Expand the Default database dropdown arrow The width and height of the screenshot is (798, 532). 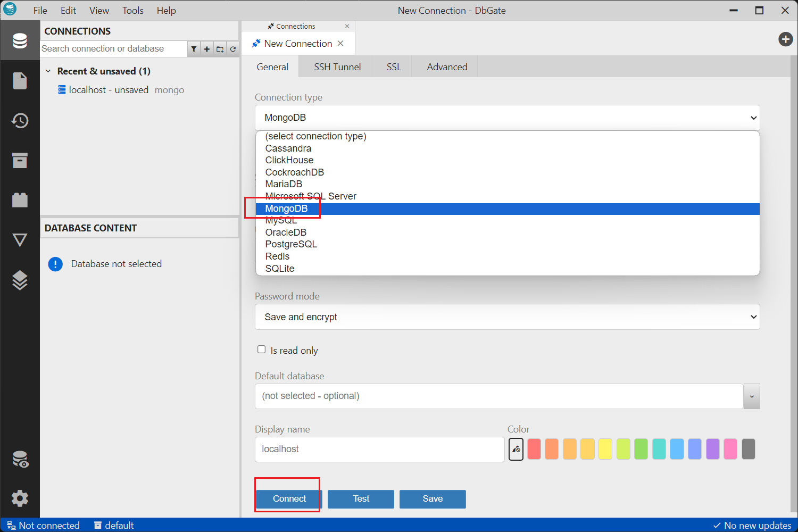click(x=752, y=396)
